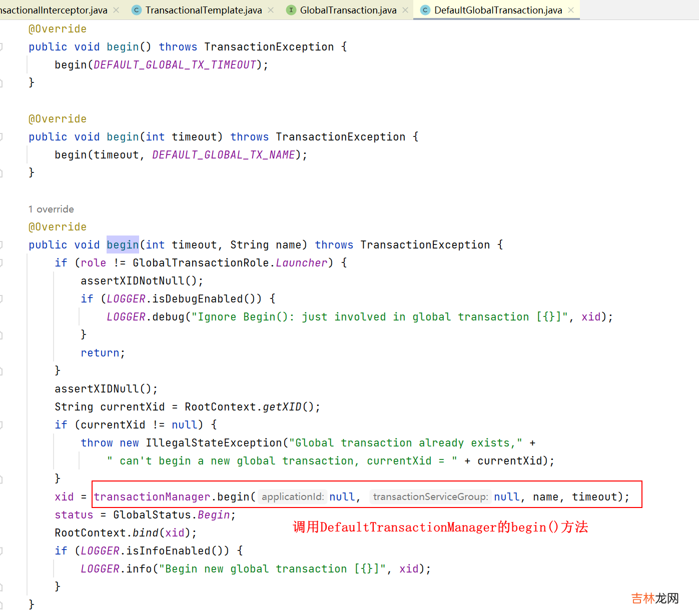699x616 pixels.
Task: Click the "can't begin a new global transaction" string
Action: point(282,460)
